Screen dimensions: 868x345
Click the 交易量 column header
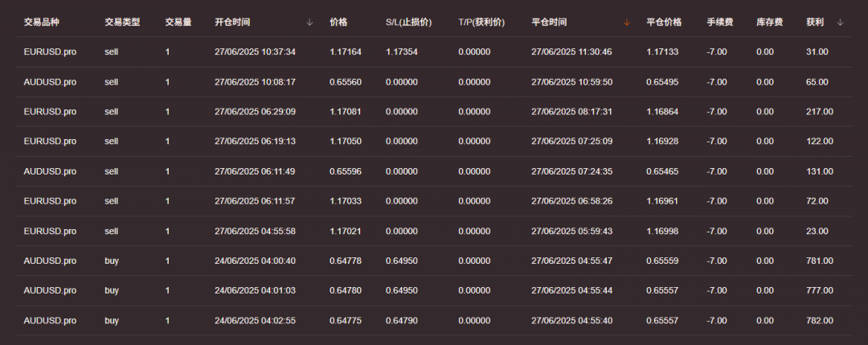point(178,23)
